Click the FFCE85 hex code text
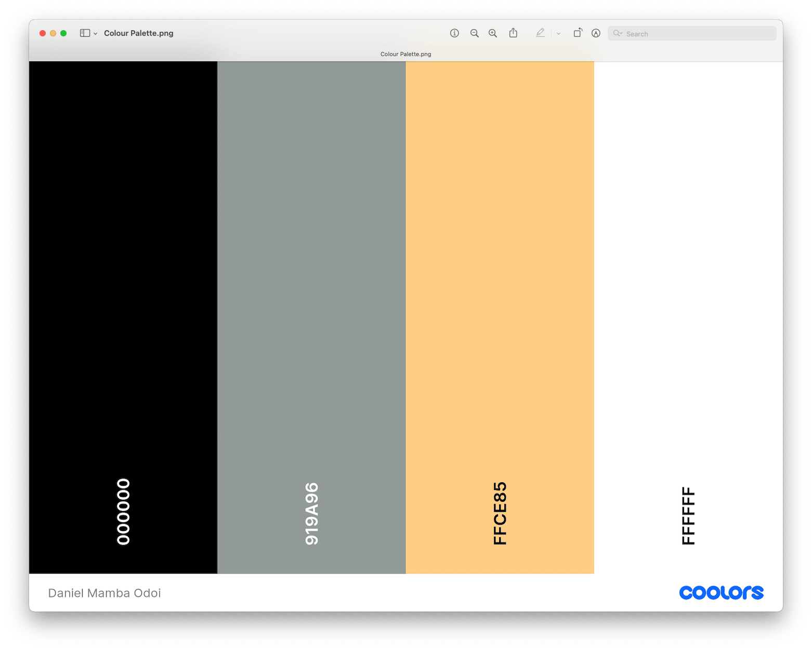The height and width of the screenshot is (650, 812). coord(500,513)
